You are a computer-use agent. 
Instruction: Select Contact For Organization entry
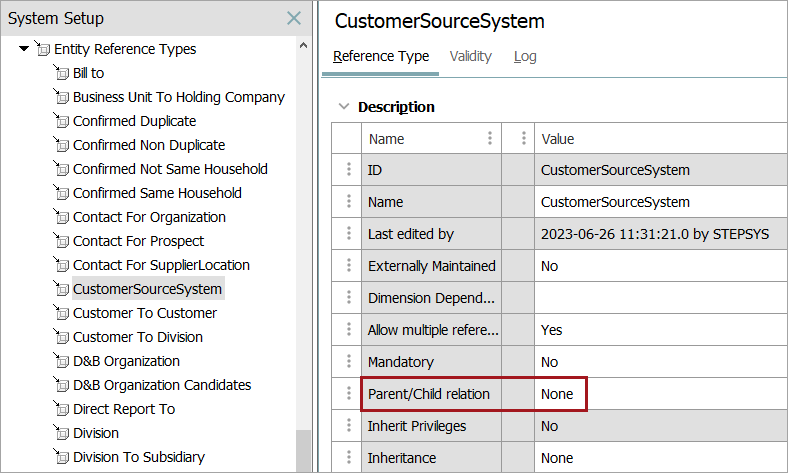(x=149, y=217)
